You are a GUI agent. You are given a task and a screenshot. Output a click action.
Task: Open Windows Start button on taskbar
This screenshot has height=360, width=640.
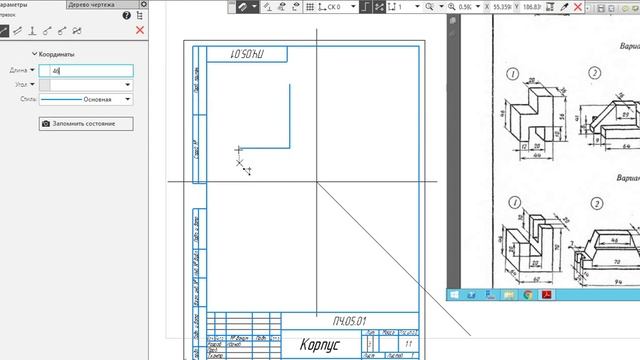[x=454, y=295]
